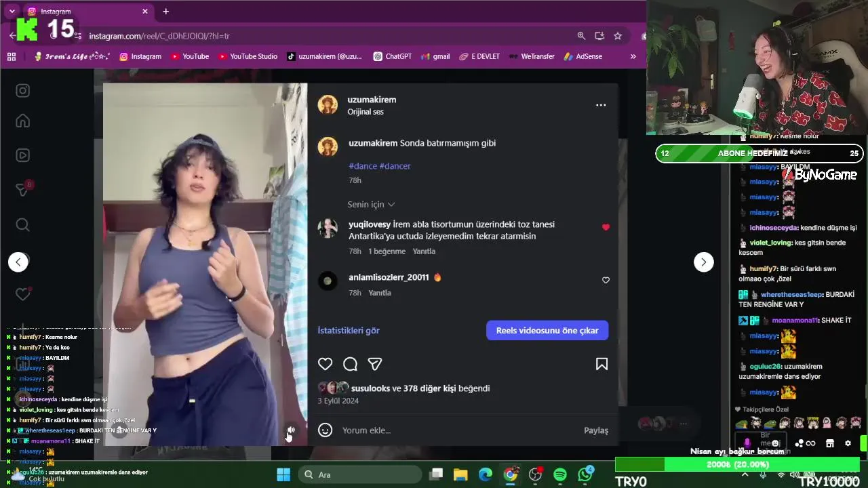Open anlamlisozlerr_20011 profile
Viewport: 868px width, 488px height.
[x=389, y=277]
